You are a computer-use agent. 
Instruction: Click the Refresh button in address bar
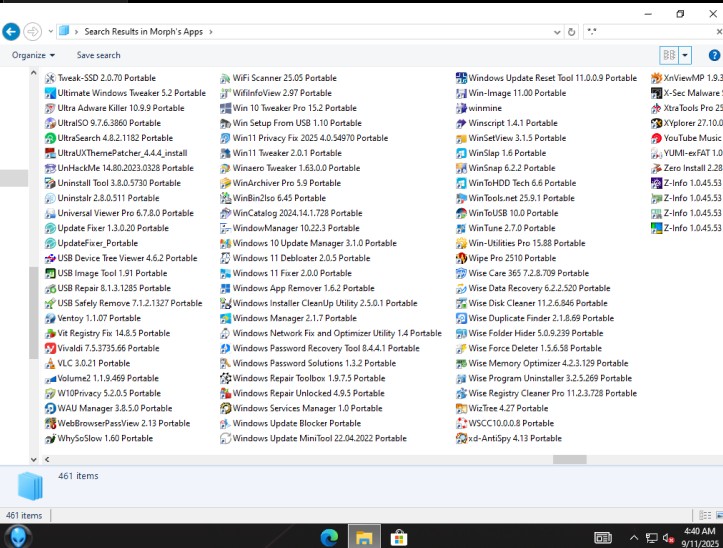coord(571,32)
